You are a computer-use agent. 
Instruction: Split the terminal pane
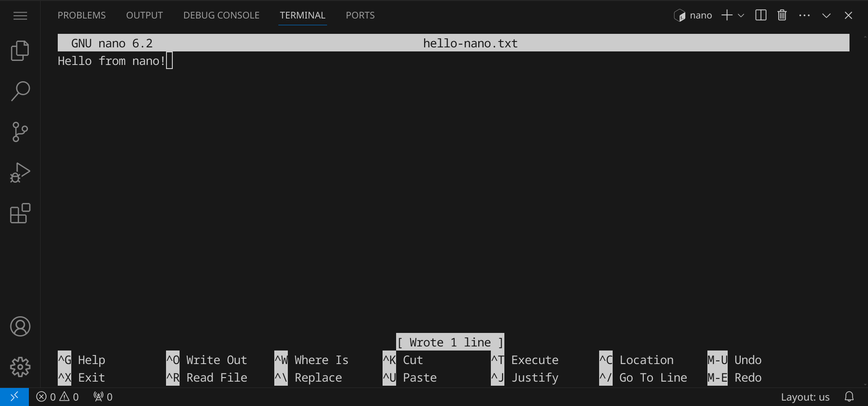coord(761,15)
